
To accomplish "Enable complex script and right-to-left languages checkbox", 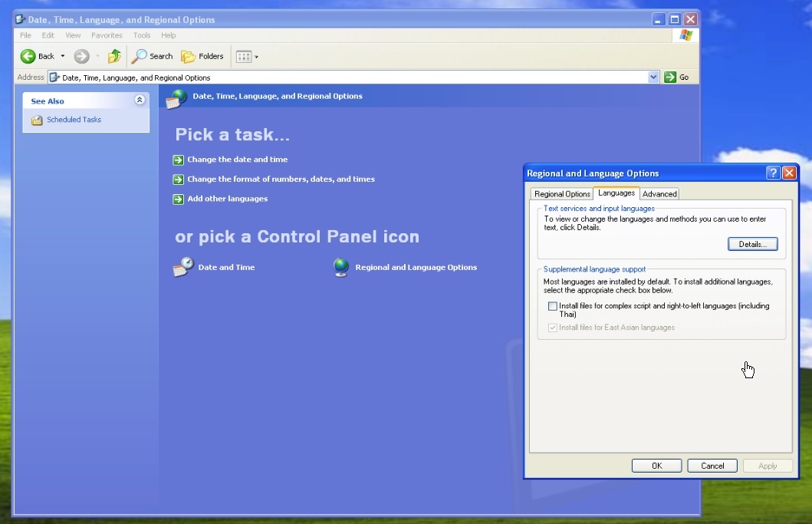I will pyautogui.click(x=553, y=306).
